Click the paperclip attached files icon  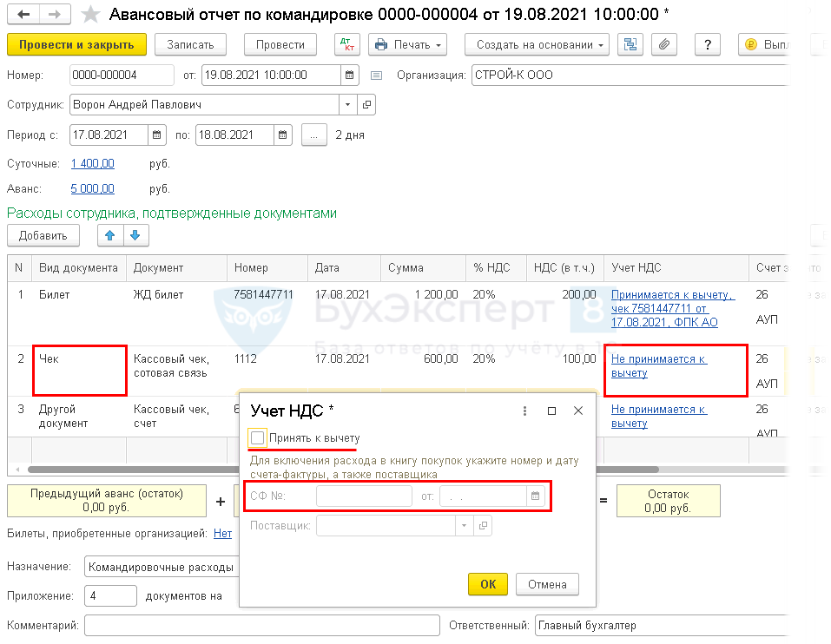click(x=664, y=44)
